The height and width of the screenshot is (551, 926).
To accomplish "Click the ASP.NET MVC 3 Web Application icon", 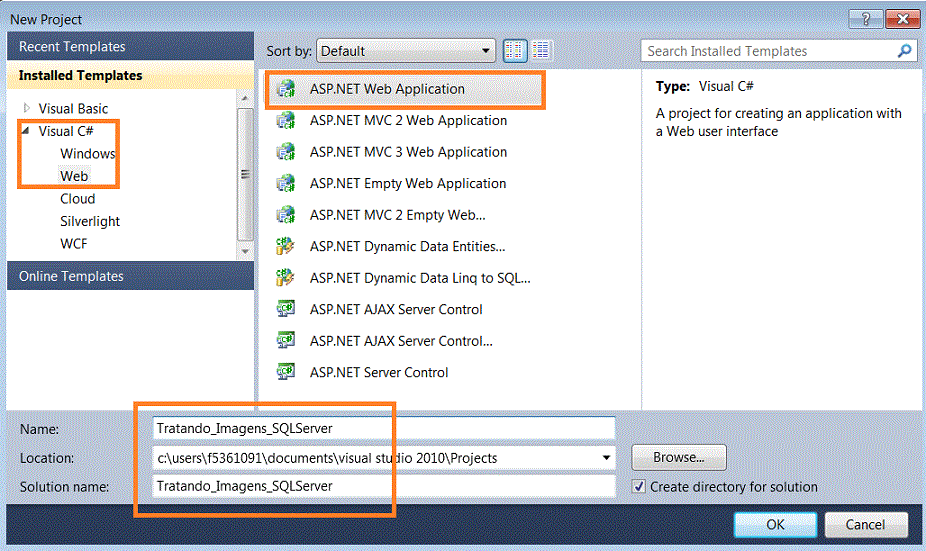I will pyautogui.click(x=286, y=152).
